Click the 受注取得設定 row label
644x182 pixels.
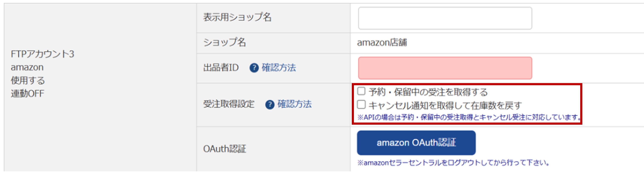229,104
